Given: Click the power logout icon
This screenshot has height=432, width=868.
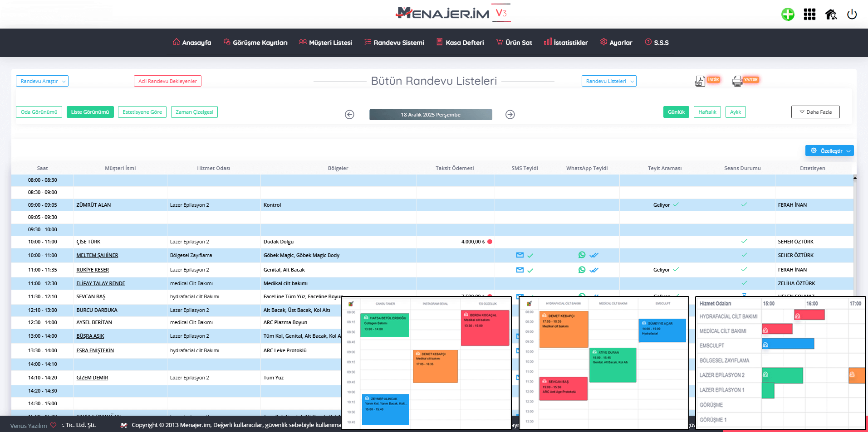Looking at the screenshot, I should [852, 15].
